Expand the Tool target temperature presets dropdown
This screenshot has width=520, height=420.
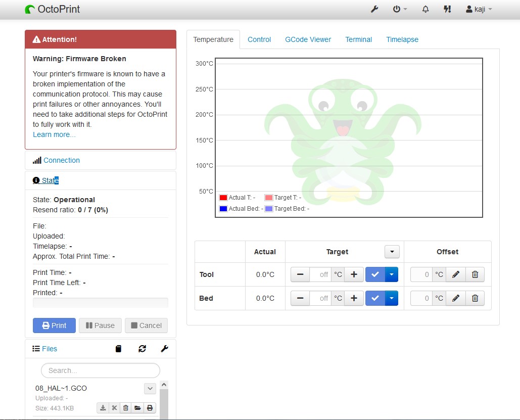(392, 274)
